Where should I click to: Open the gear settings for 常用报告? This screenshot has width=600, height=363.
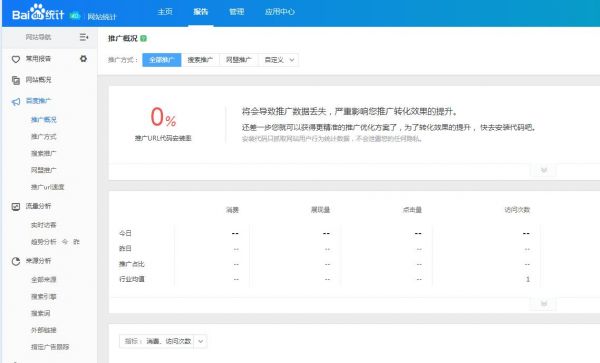click(x=83, y=59)
